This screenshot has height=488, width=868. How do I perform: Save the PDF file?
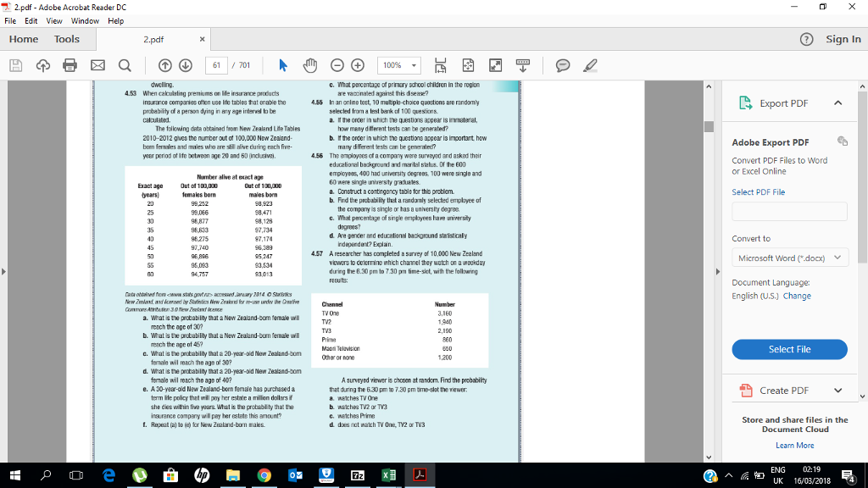click(x=15, y=65)
